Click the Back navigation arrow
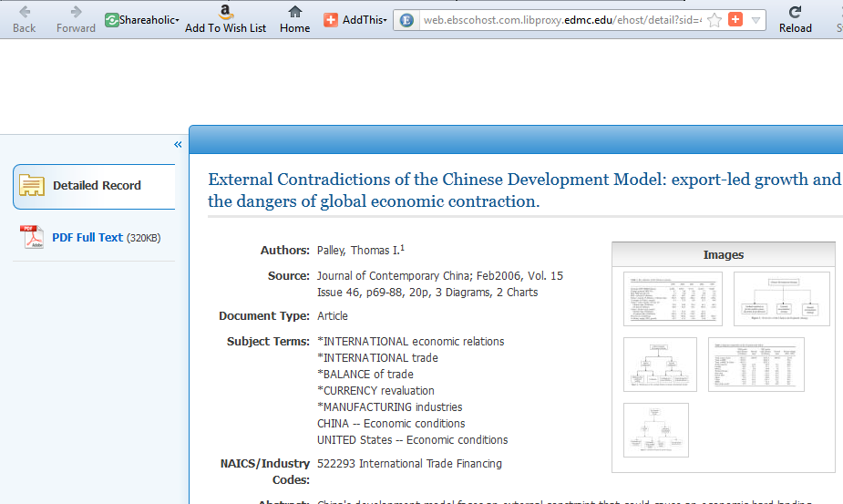 click(x=25, y=13)
